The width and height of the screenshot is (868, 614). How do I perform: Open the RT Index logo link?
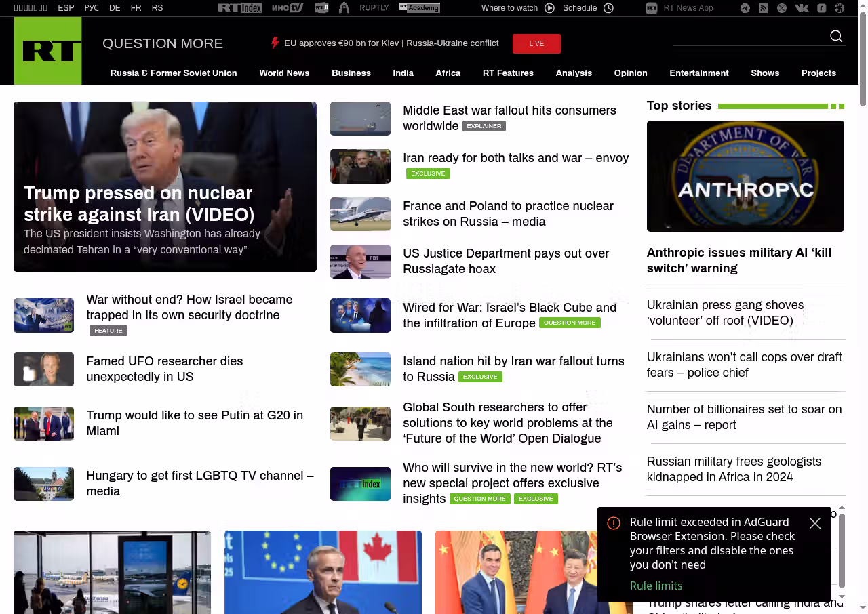pos(239,8)
